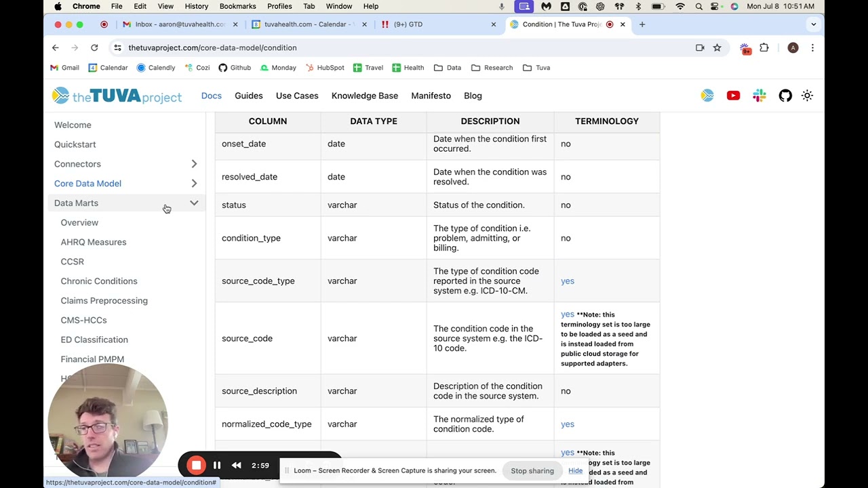The height and width of the screenshot is (488, 868).
Task: Expand the Core Data Model chevron
Action: (x=194, y=184)
